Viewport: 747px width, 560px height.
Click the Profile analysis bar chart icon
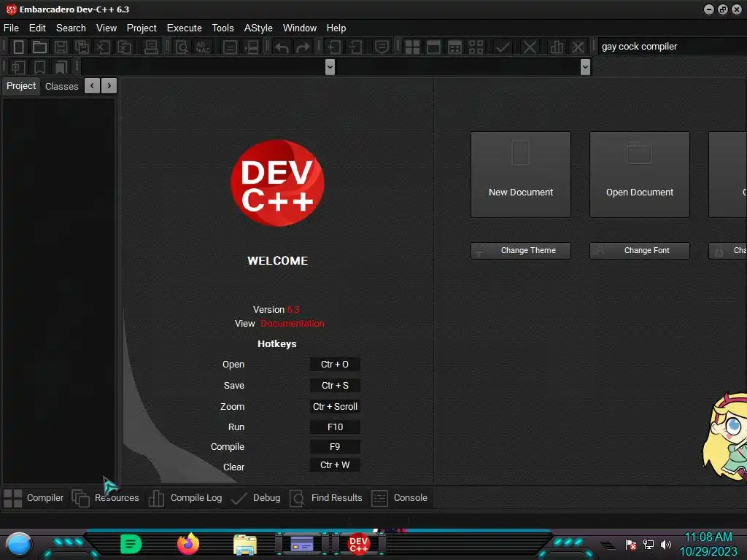click(557, 47)
